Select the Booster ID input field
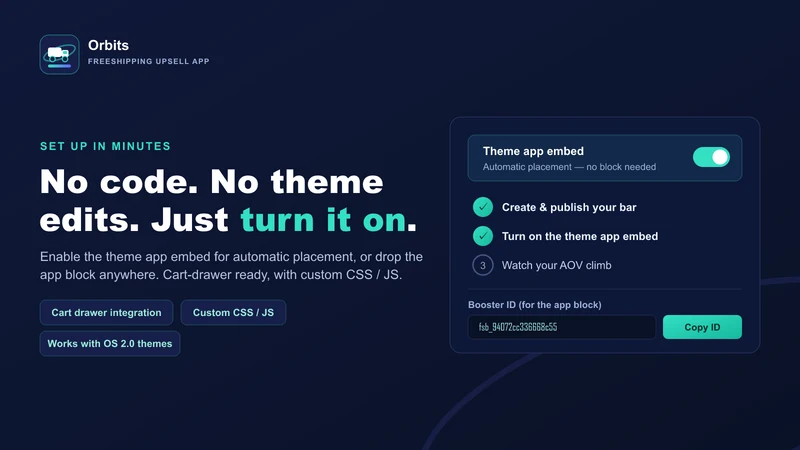 pyautogui.click(x=562, y=327)
